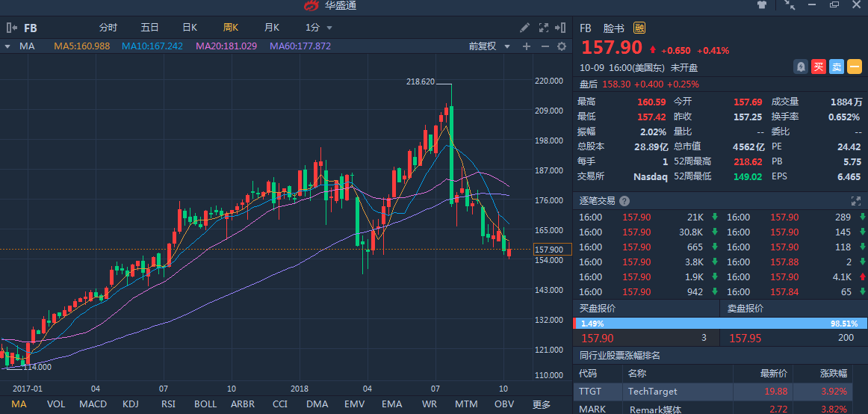Click bid price 157.90
The width and height of the screenshot is (868, 414).
pyautogui.click(x=597, y=339)
